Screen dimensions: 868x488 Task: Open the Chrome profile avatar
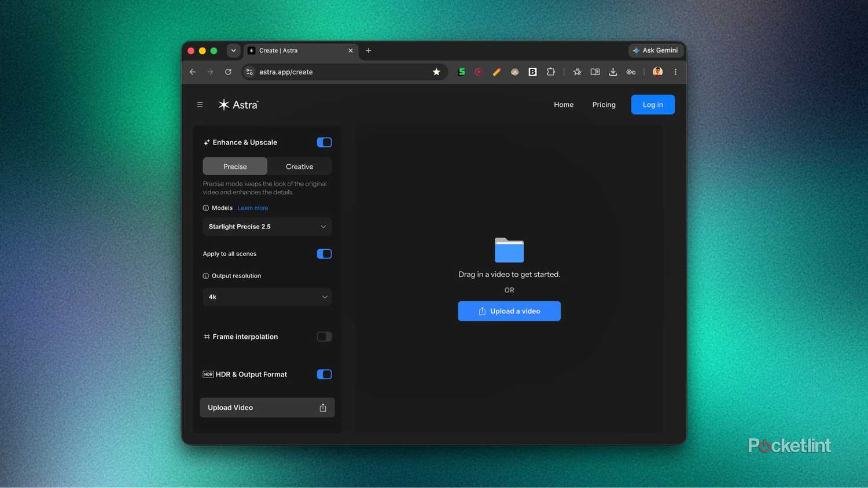pyautogui.click(x=657, y=72)
